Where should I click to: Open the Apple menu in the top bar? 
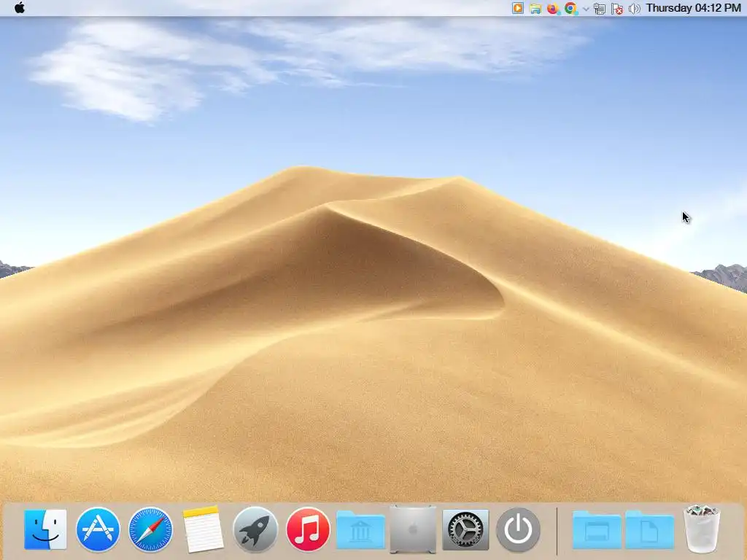[20, 8]
